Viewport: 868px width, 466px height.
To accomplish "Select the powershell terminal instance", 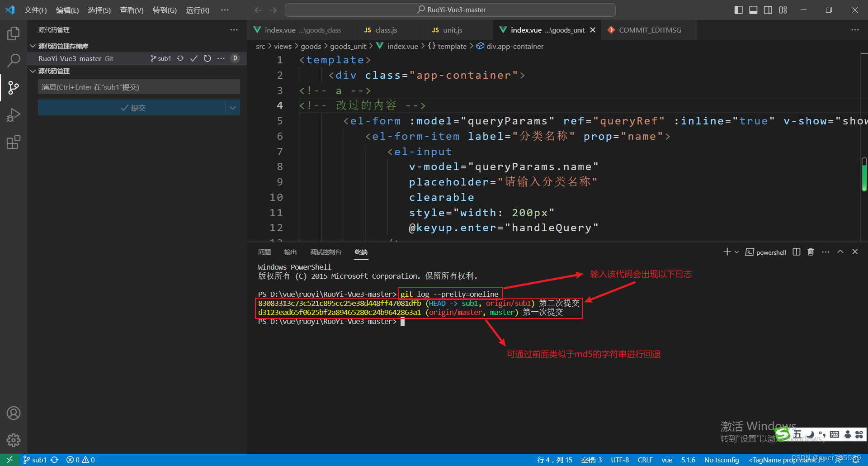I will 766,252.
